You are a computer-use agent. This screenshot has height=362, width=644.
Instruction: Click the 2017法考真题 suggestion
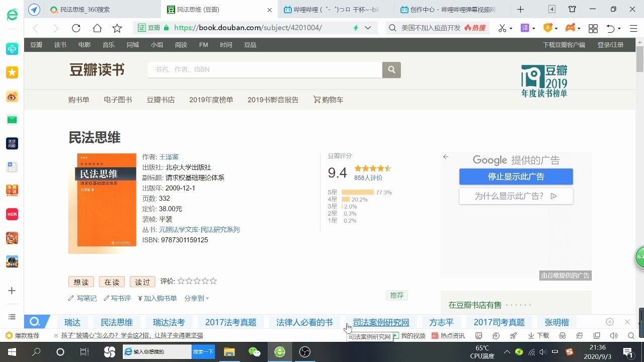[x=231, y=322]
